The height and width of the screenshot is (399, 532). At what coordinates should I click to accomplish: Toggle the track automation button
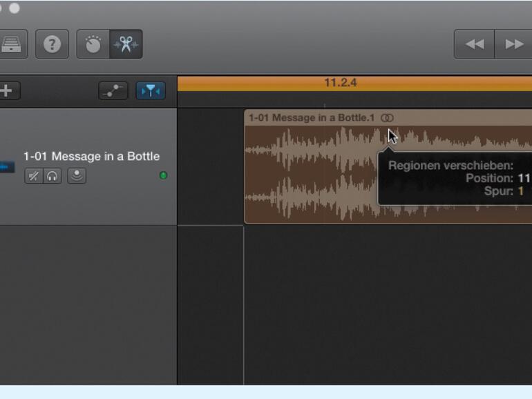(113, 91)
